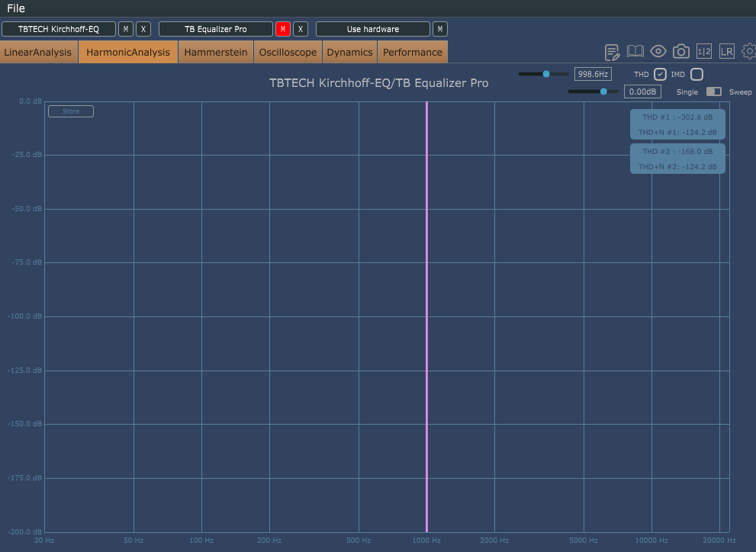Open the TBTECH Kirchhoff-EQ plugin selector
756x552 pixels.
point(59,29)
